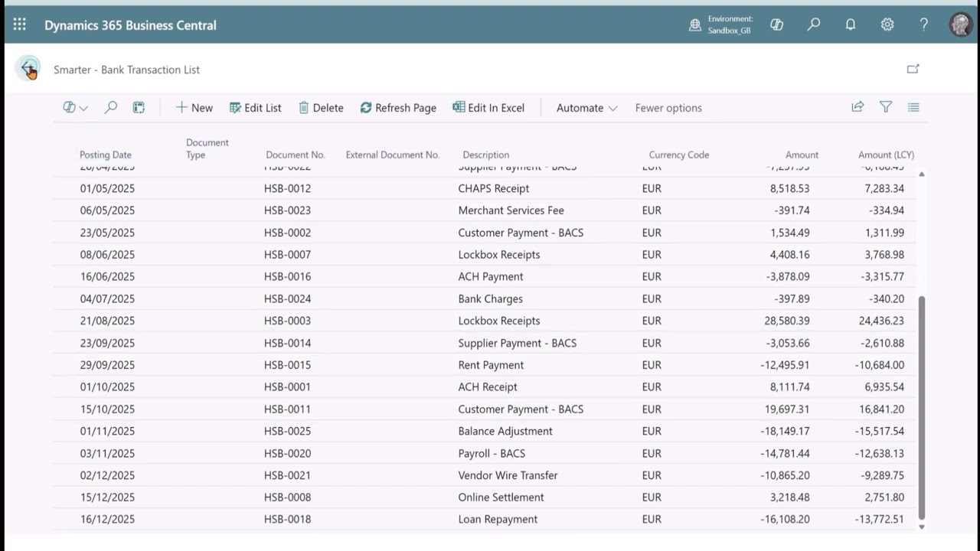This screenshot has height=551, width=980.
Task: Click ACH Receipt description
Action: pos(488,387)
